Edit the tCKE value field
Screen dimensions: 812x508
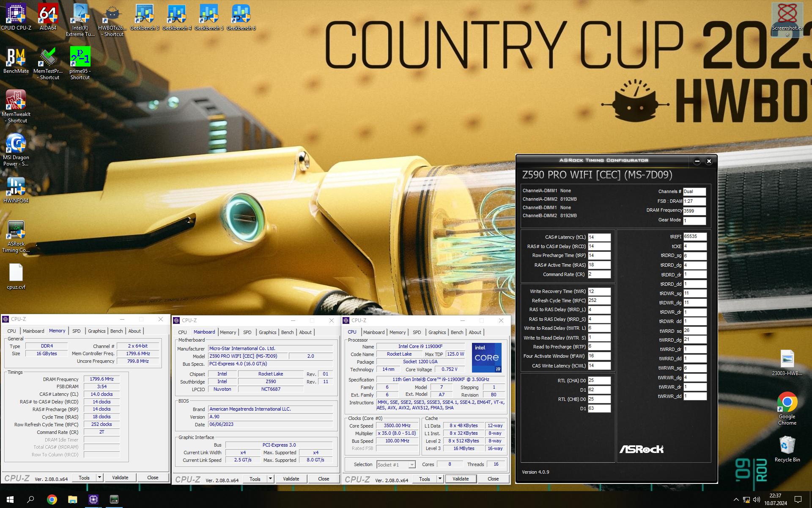point(695,246)
